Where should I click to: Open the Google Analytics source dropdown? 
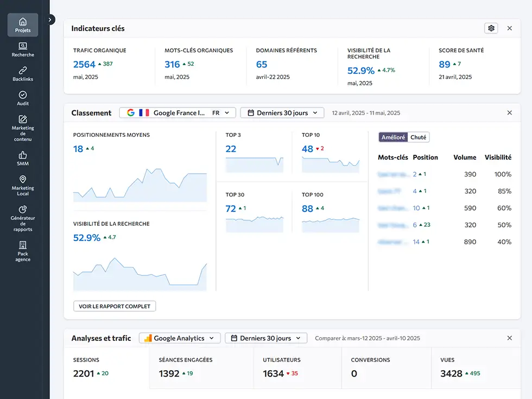tap(180, 338)
